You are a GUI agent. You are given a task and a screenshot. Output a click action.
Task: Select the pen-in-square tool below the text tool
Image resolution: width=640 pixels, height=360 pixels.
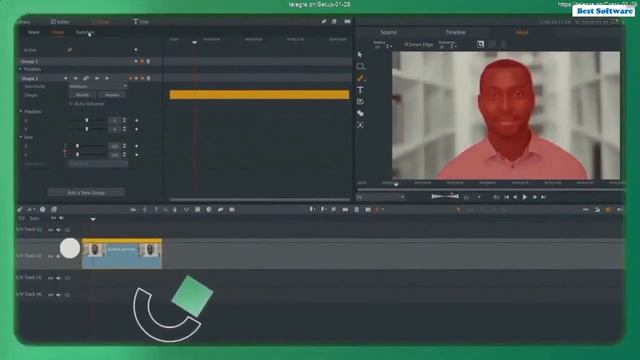tap(360, 101)
